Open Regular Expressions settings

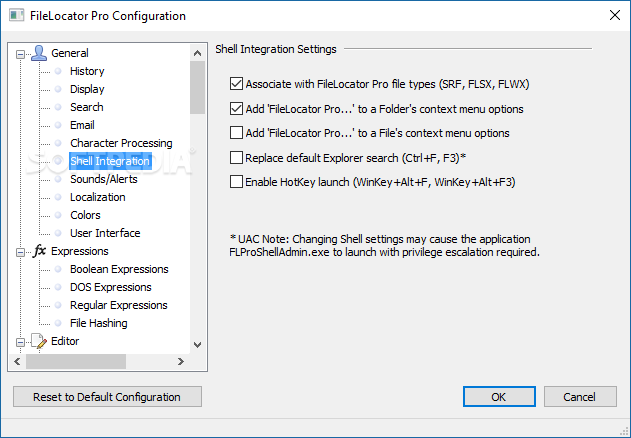pos(119,305)
